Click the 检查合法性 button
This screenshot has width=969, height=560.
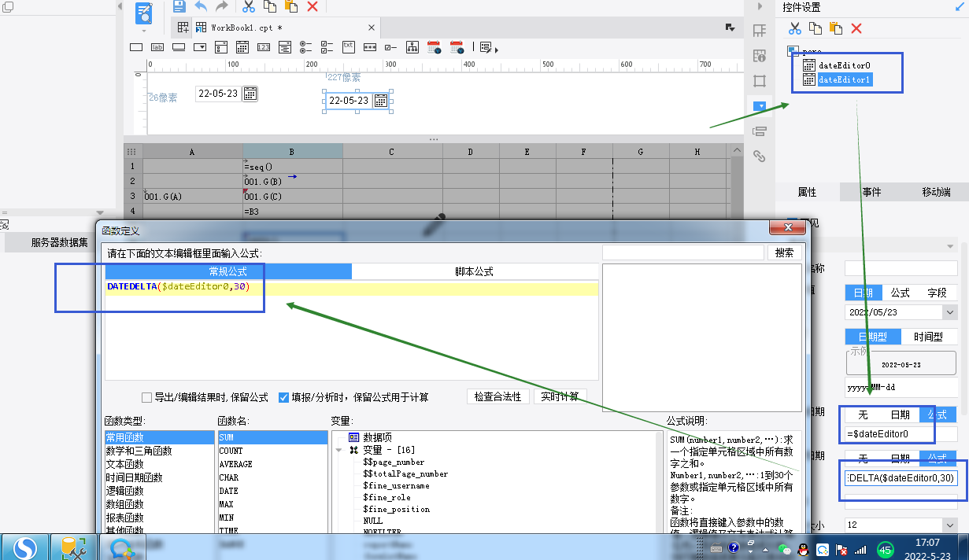[497, 396]
